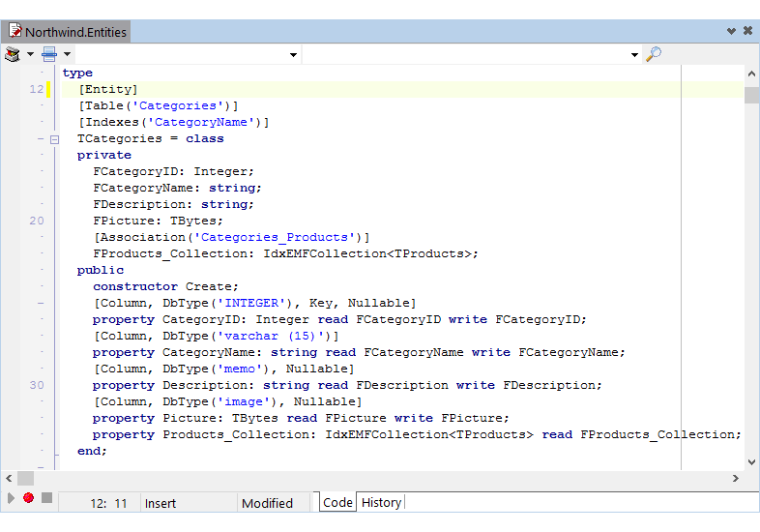The image size is (760, 532).
Task: Click the line 12 gutter number
Action: click(37, 89)
